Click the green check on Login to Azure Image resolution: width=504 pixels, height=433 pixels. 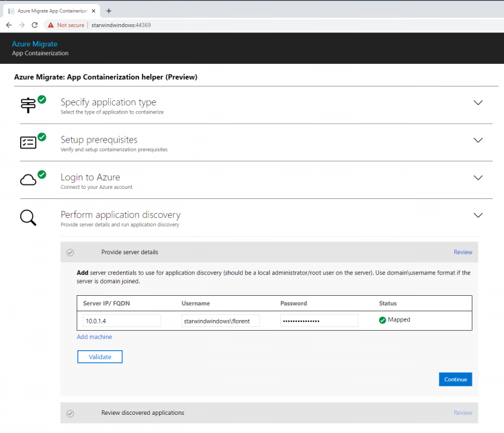[x=42, y=174]
